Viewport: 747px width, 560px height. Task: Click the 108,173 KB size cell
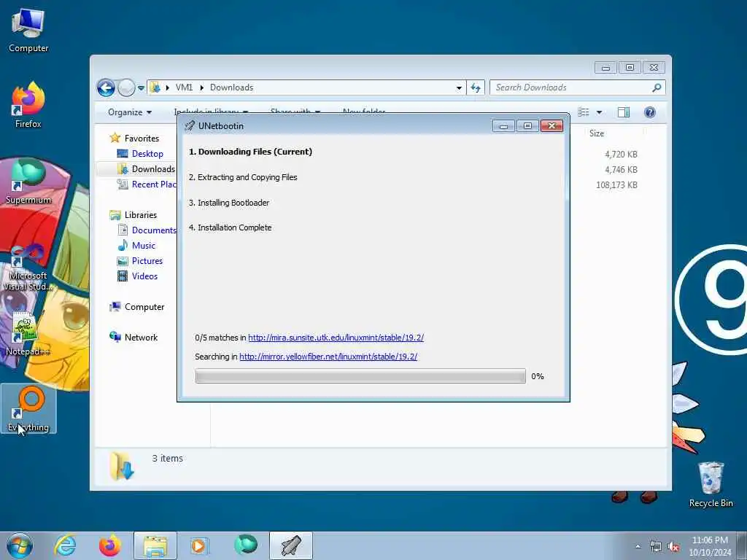(616, 184)
